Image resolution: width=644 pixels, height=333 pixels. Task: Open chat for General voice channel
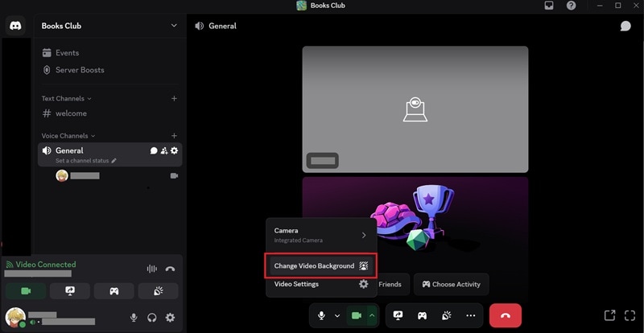tap(154, 150)
